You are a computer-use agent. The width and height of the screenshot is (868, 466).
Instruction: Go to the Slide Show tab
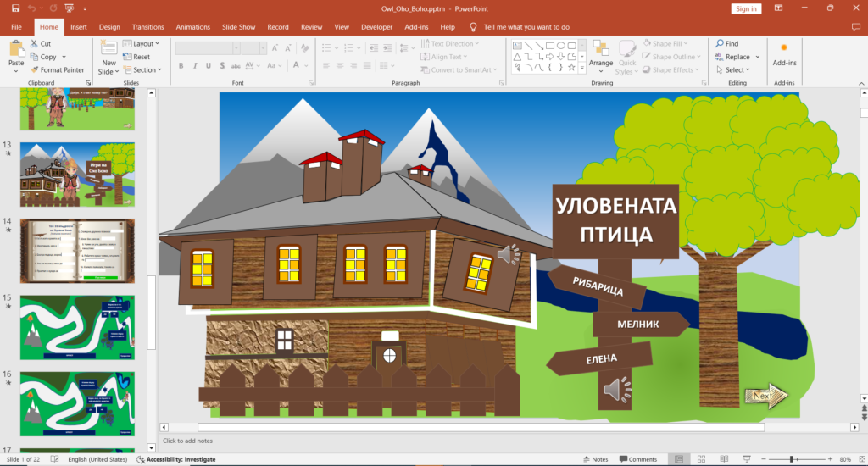(x=238, y=26)
